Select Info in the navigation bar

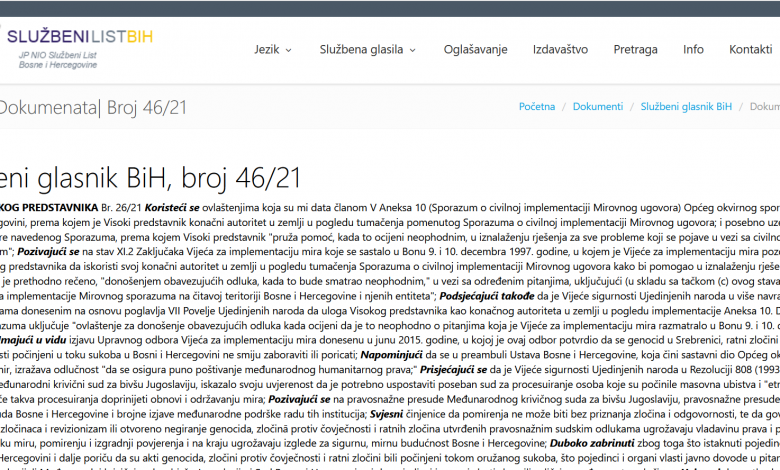(x=693, y=49)
